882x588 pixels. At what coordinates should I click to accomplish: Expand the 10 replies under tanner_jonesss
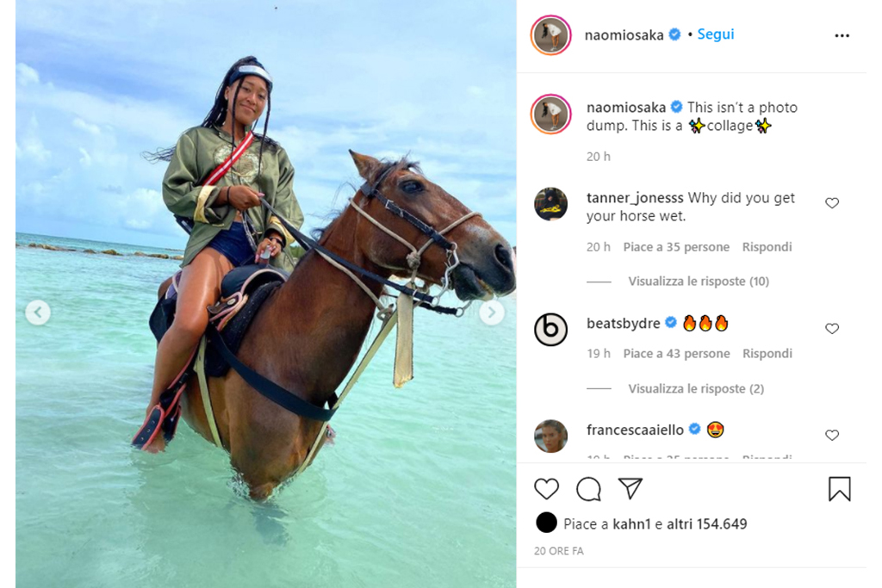(699, 282)
